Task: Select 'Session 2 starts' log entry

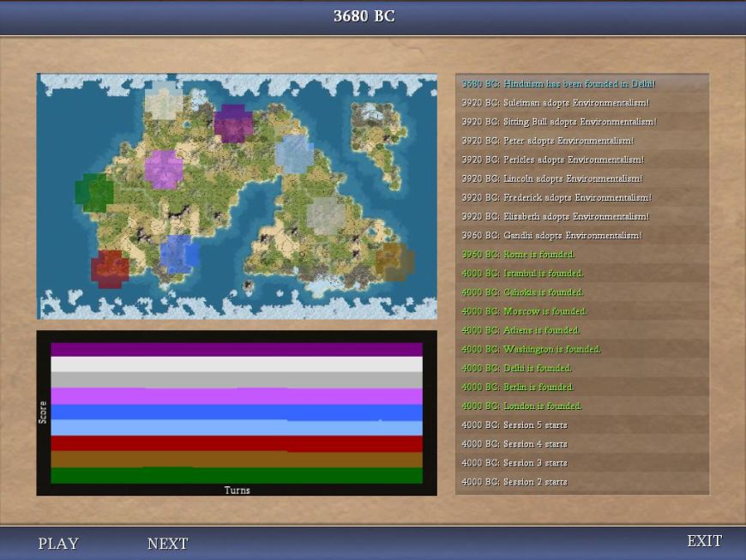Action: coord(582,482)
